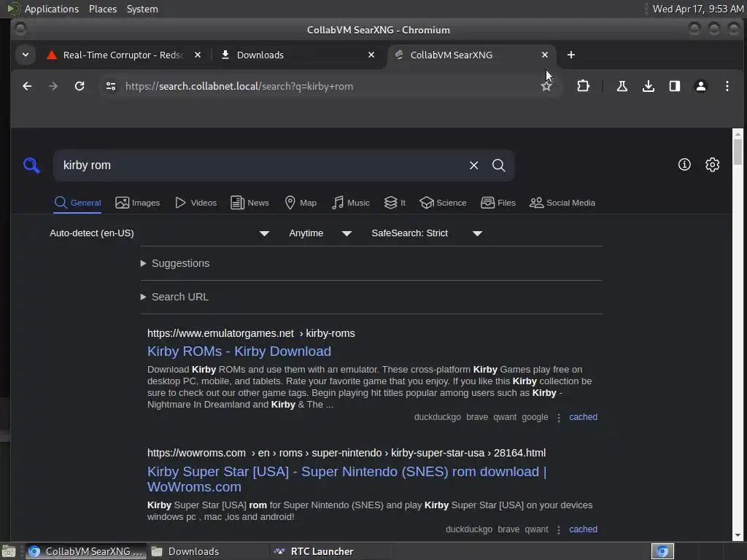747x560 pixels.
Task: Click the emulatorgames.net URL line
Action: click(251, 333)
